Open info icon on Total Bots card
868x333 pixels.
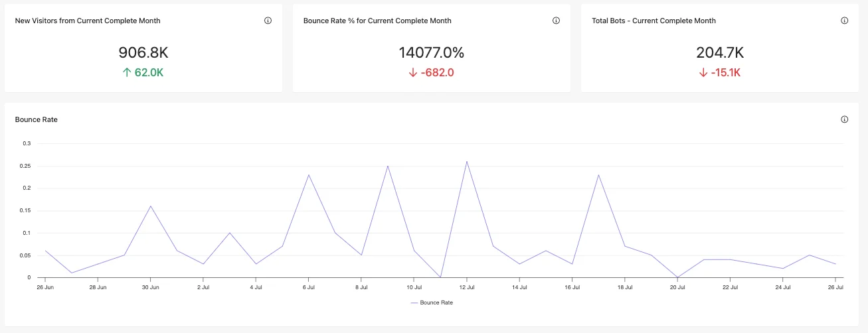pyautogui.click(x=845, y=21)
